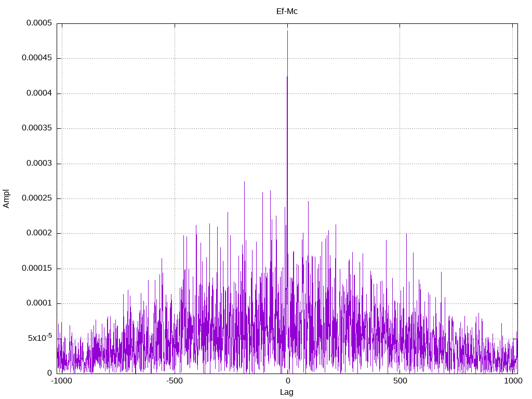
Task: Click the x-axis tick label -500
Action: pos(175,381)
